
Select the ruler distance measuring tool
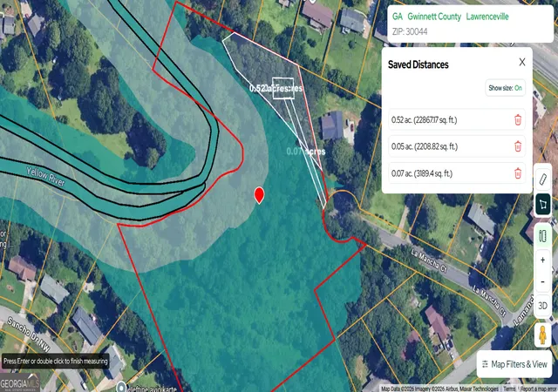tap(542, 179)
